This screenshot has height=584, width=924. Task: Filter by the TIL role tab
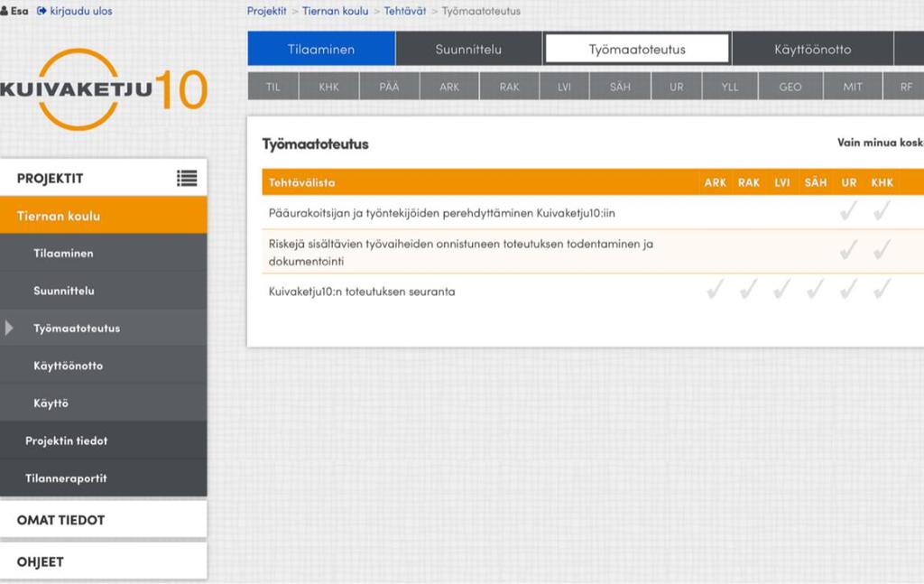pos(273,87)
